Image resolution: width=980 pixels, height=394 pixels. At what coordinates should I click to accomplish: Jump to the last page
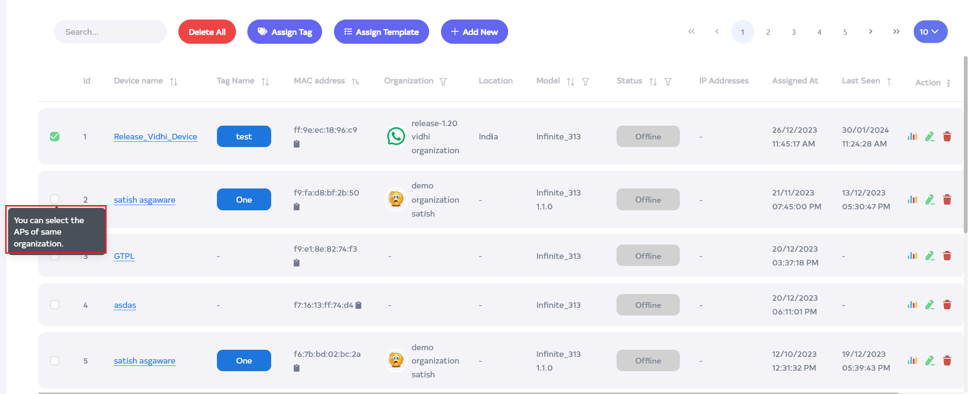pyautogui.click(x=896, y=32)
